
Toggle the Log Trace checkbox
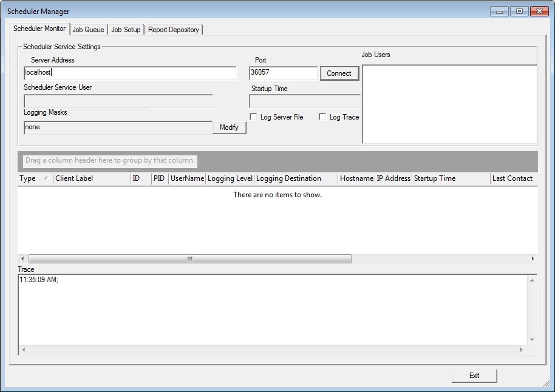tap(323, 117)
